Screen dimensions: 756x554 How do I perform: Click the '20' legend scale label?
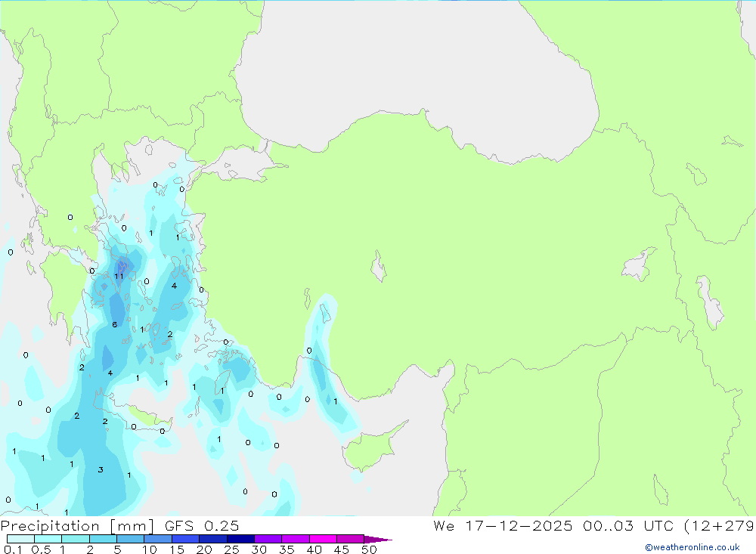[x=204, y=549]
